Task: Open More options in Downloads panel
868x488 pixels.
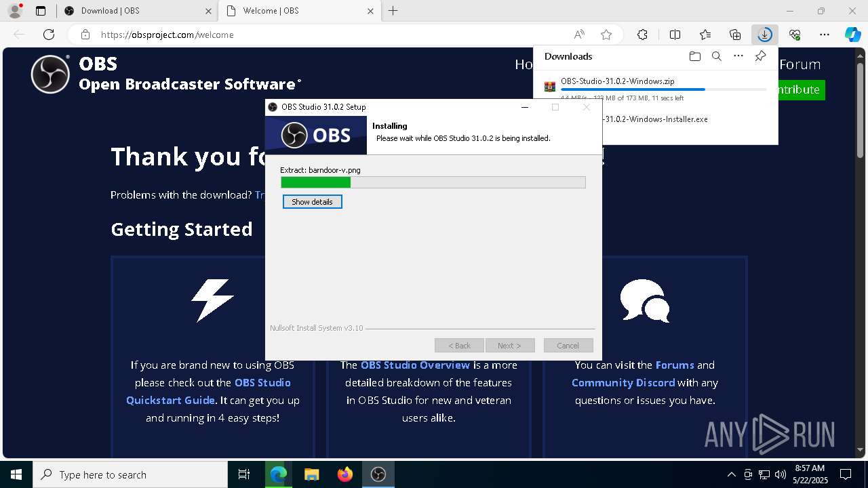Action: click(x=738, y=56)
